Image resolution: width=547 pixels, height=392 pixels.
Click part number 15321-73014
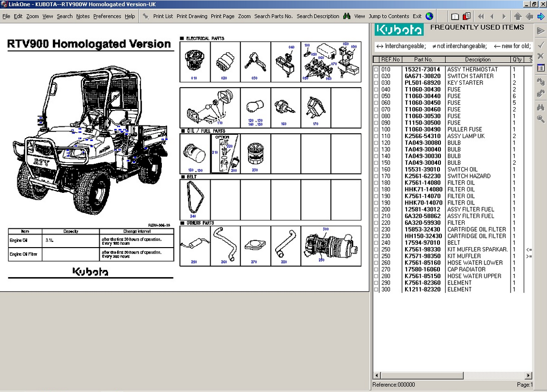(422, 70)
